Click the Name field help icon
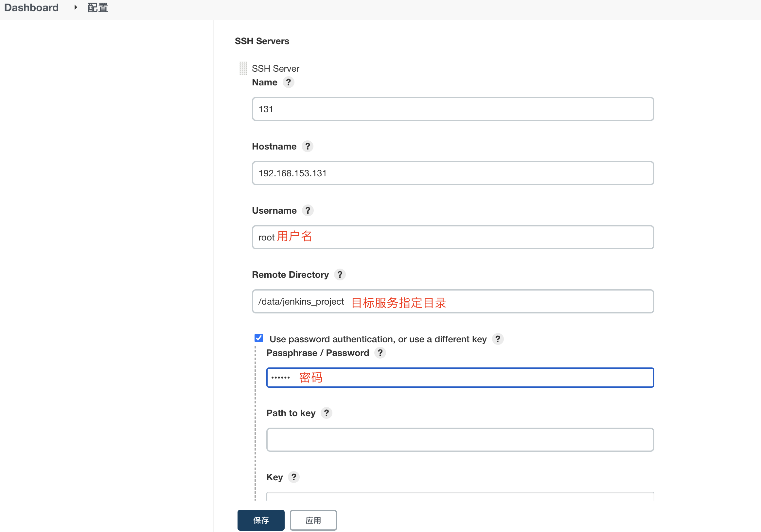The width and height of the screenshot is (761, 532). (288, 82)
